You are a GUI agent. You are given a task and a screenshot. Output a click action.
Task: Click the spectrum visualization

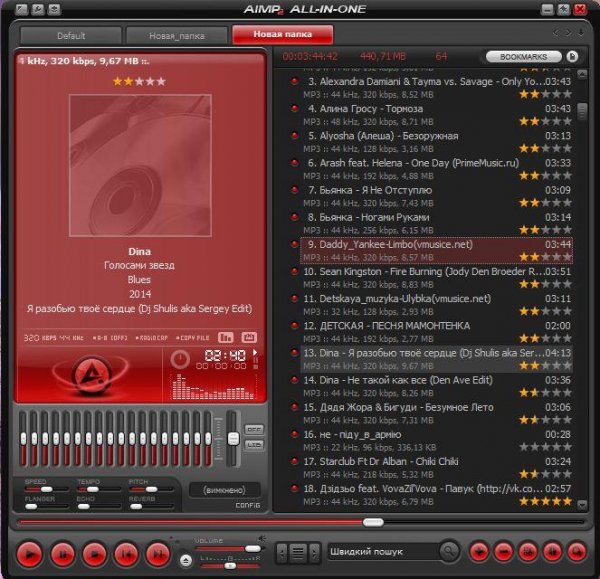click(213, 387)
